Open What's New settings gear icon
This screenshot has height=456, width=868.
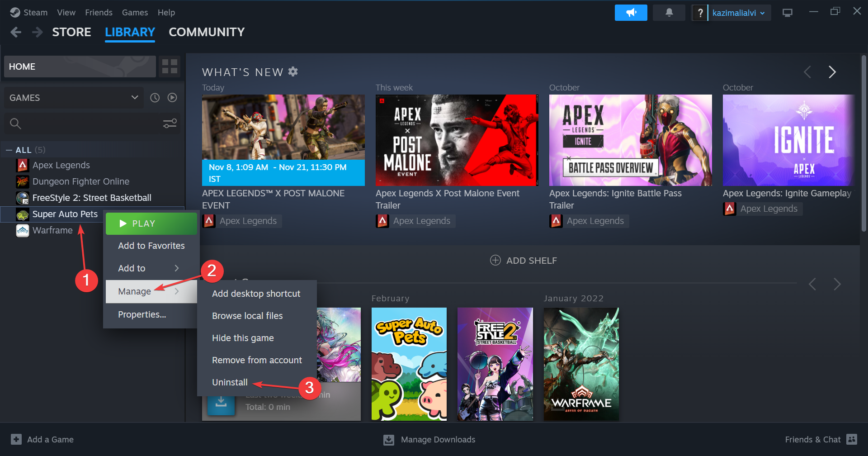293,71
